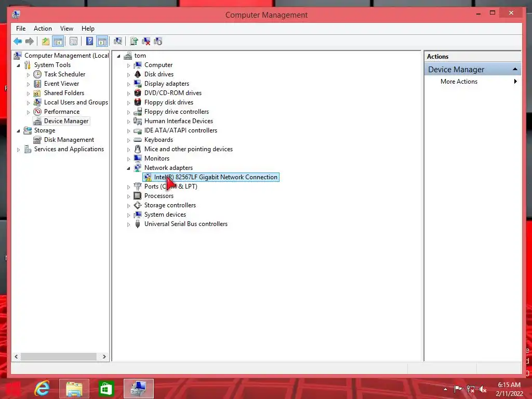Image resolution: width=532 pixels, height=399 pixels.
Task: Click the Action Center flag icon
Action: click(458, 389)
